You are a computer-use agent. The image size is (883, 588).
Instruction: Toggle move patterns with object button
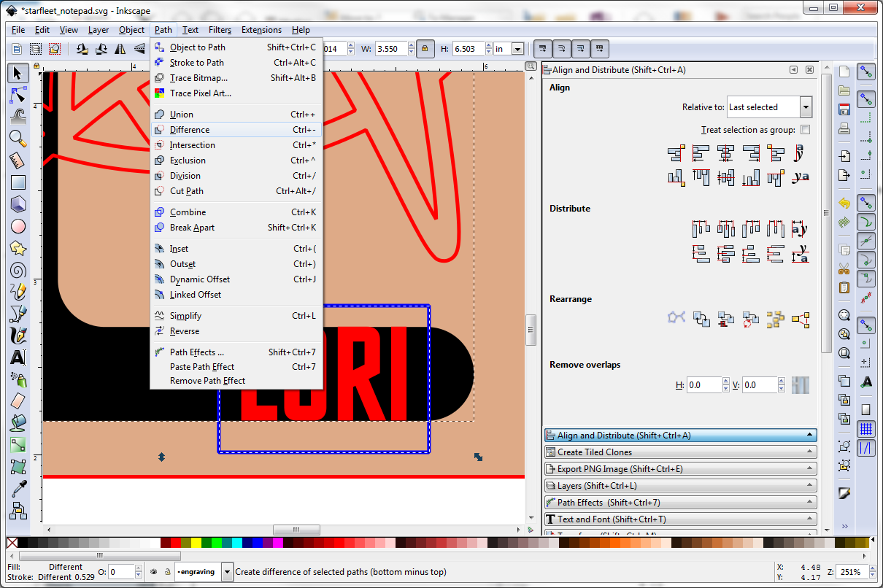pos(599,49)
